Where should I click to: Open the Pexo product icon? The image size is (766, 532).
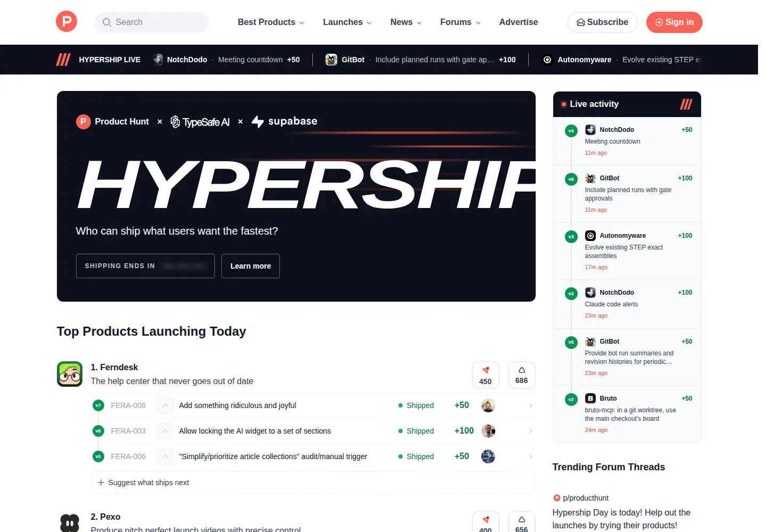(70, 523)
